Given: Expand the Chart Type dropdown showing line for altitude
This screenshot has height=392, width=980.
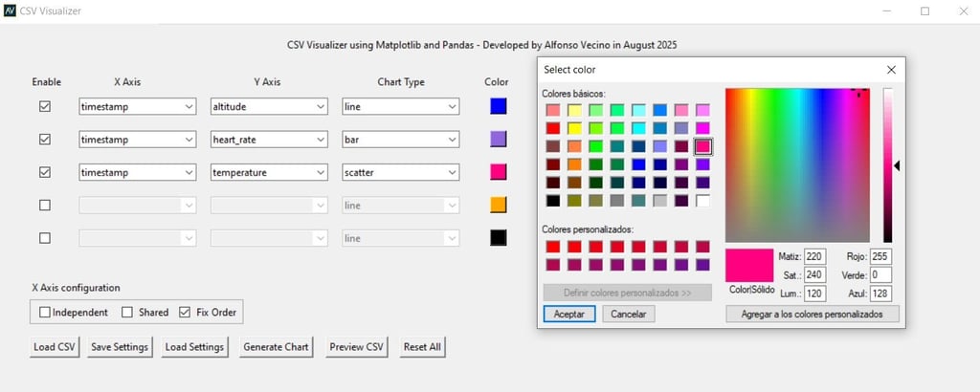Looking at the screenshot, I should [401, 107].
